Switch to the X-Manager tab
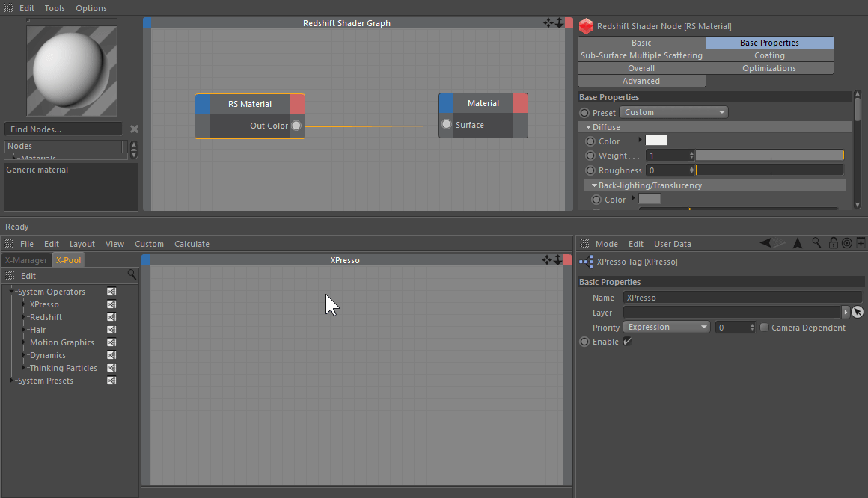The width and height of the screenshot is (868, 498). 26,260
